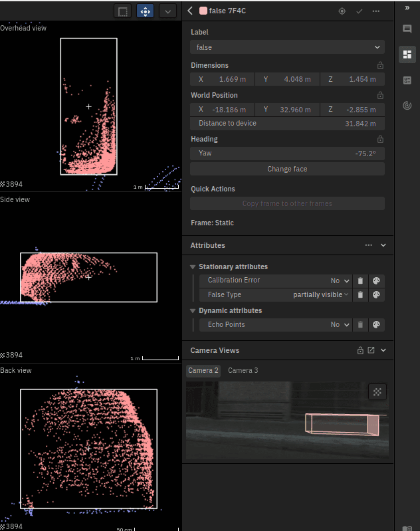Screen dimensions: 420x531
Task: Click the Distance to device value 31.842 m
Action: [360, 124]
